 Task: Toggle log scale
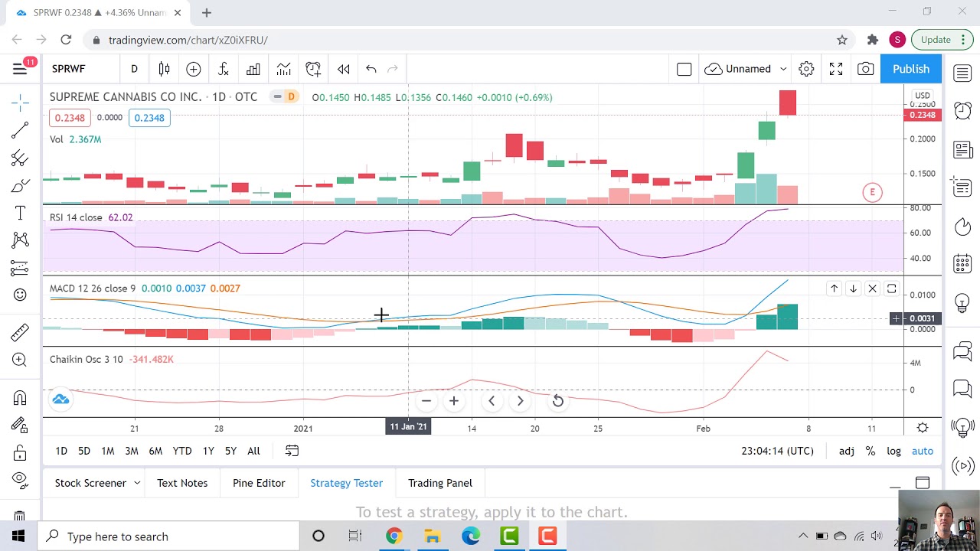pyautogui.click(x=894, y=451)
